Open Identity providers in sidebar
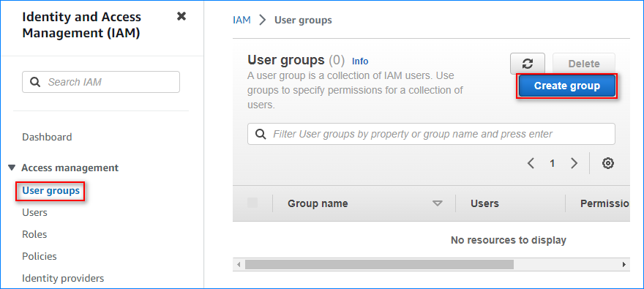644x289 pixels. 63,278
